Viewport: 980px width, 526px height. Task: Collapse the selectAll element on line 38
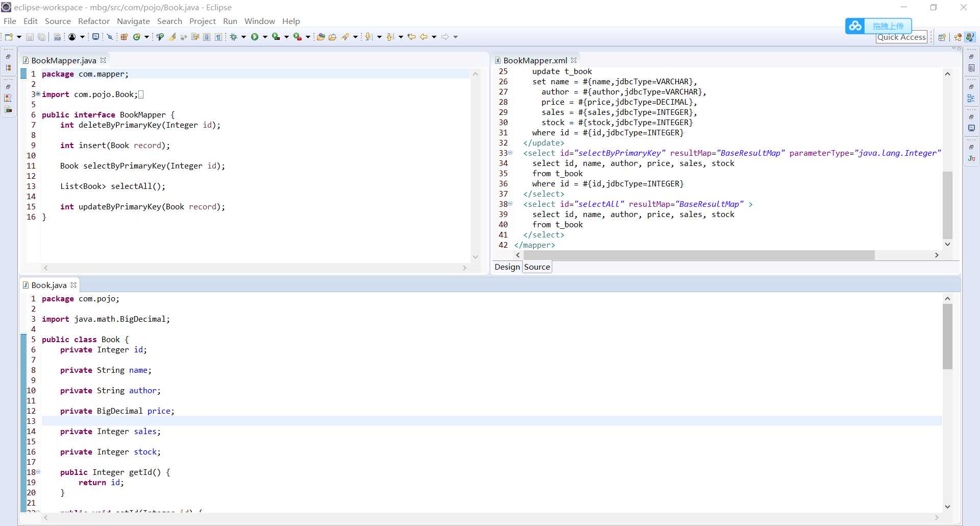510,204
